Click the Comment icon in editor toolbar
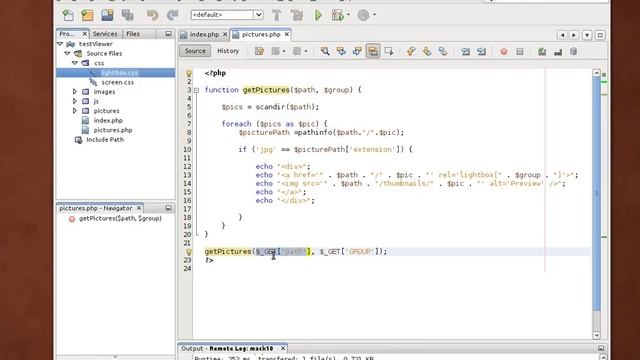This screenshot has width=640, height=360. pos(542,51)
